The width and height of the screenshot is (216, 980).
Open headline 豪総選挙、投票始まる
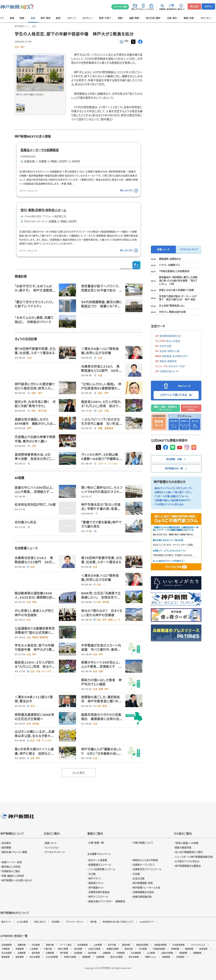[170, 259]
